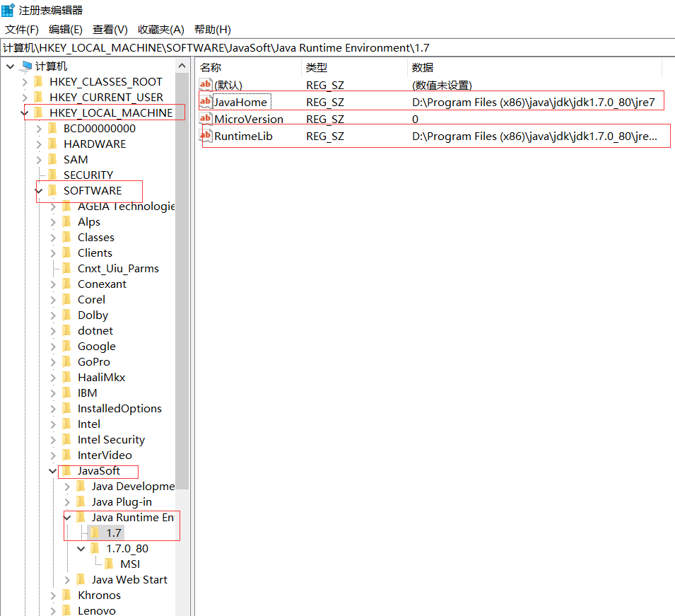Click the JavaHome data path jre7
675x616 pixels.
(534, 102)
